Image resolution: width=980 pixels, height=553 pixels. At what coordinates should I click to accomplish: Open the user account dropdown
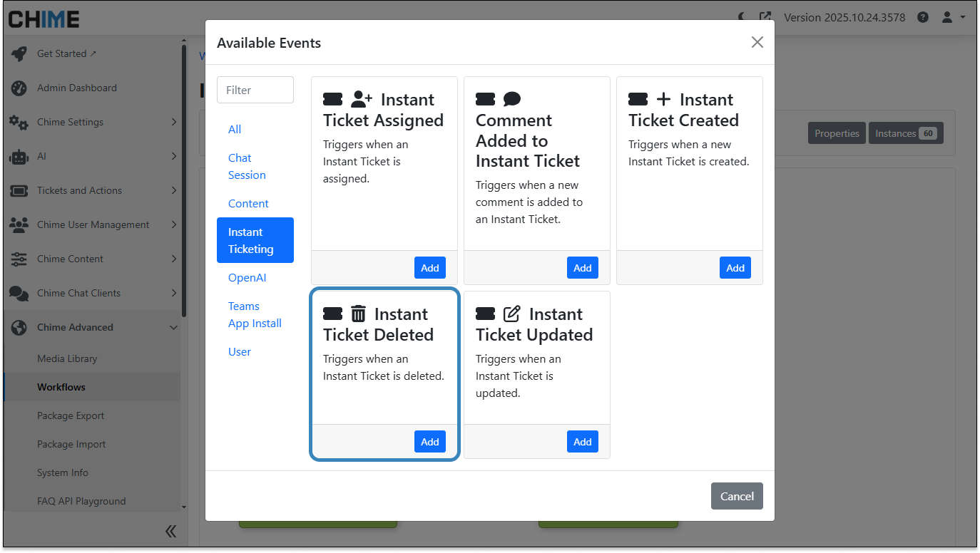click(x=953, y=17)
